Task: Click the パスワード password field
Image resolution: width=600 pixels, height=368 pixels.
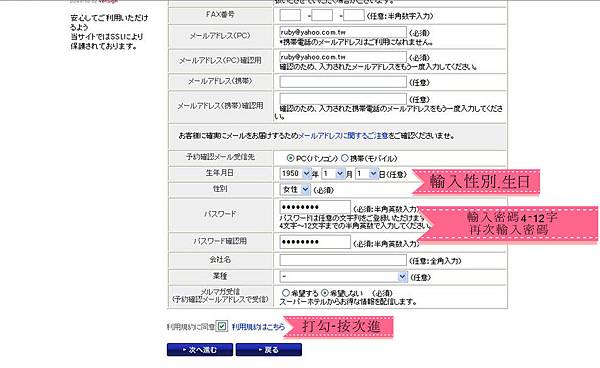Action: 315,207
